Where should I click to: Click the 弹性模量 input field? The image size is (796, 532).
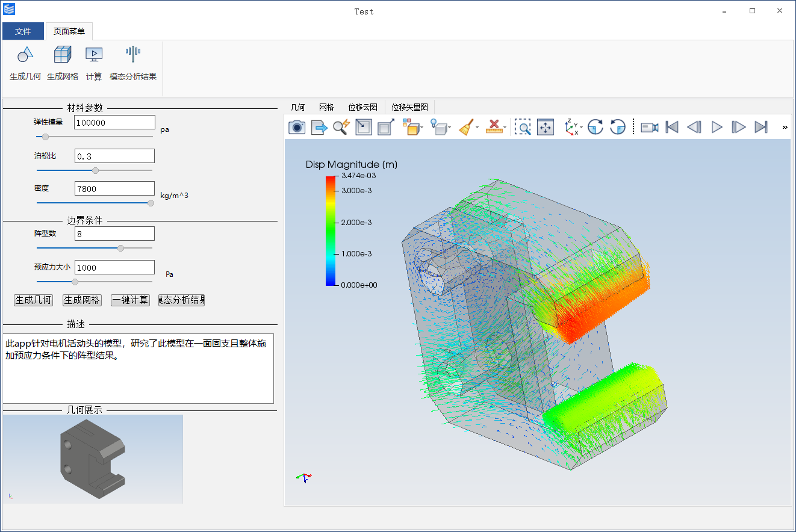click(114, 122)
